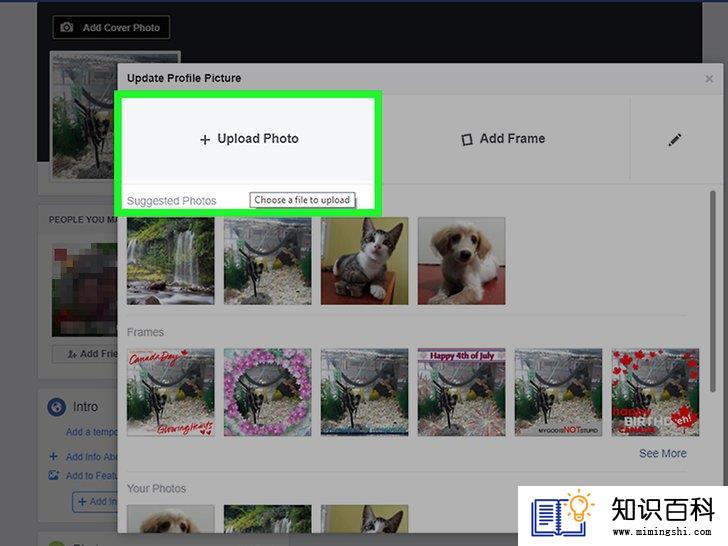The image size is (728, 546).
Task: Click the frame icon beside Add Frame
Action: (x=467, y=140)
